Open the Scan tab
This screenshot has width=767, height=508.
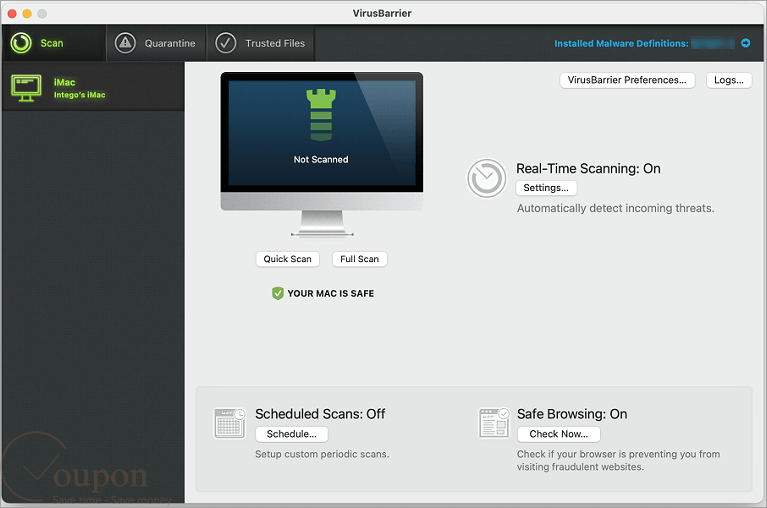[x=54, y=43]
